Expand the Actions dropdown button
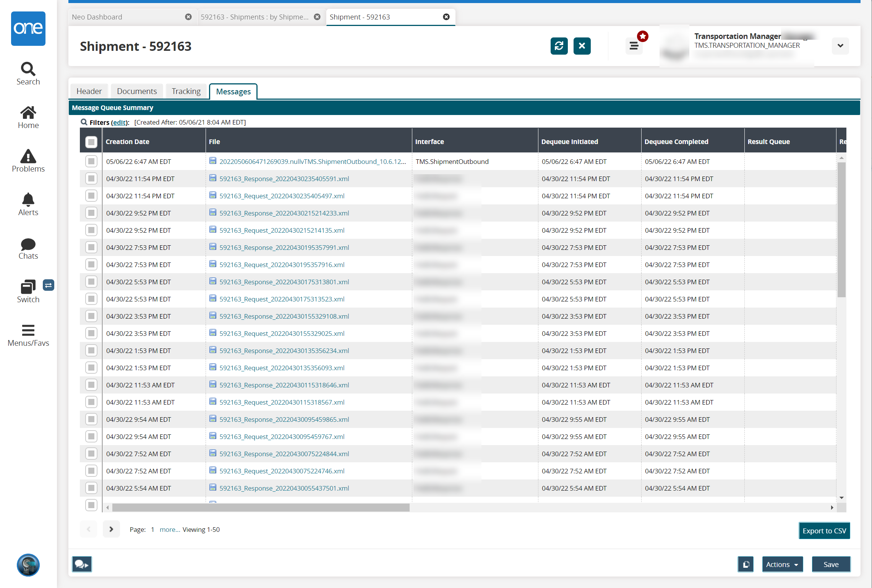872x588 pixels. tap(782, 564)
